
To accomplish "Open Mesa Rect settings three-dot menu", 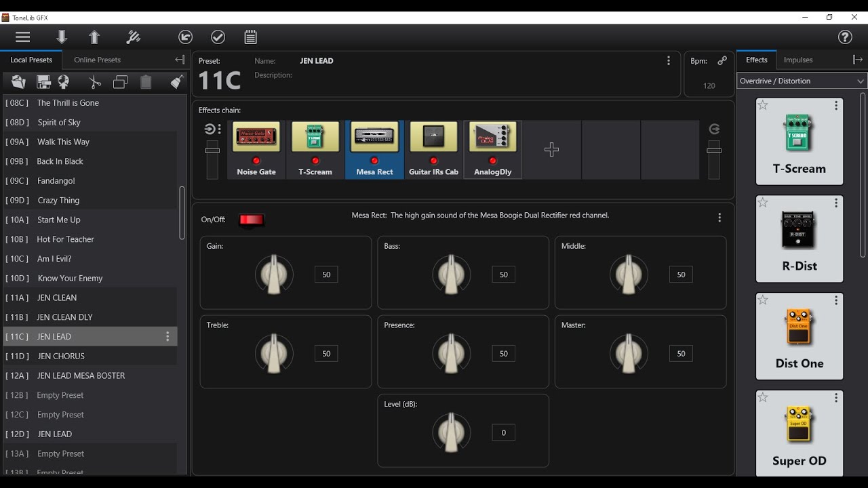I will click(x=719, y=218).
